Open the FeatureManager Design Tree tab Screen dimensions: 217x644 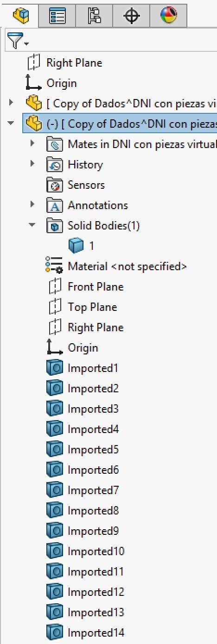[21, 15]
